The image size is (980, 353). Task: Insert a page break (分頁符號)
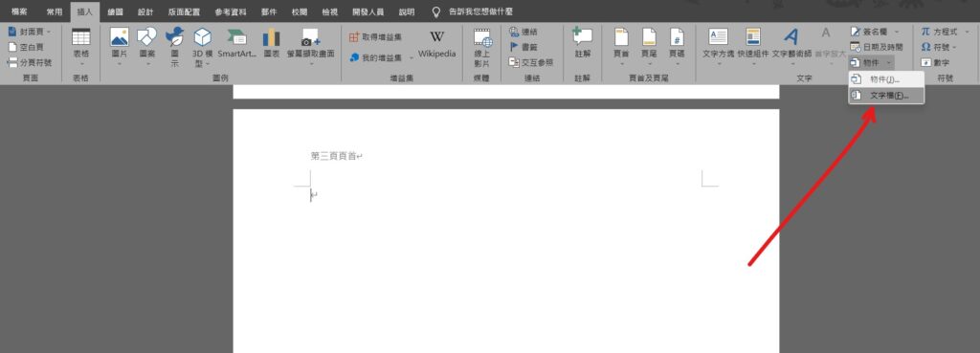tap(30, 62)
